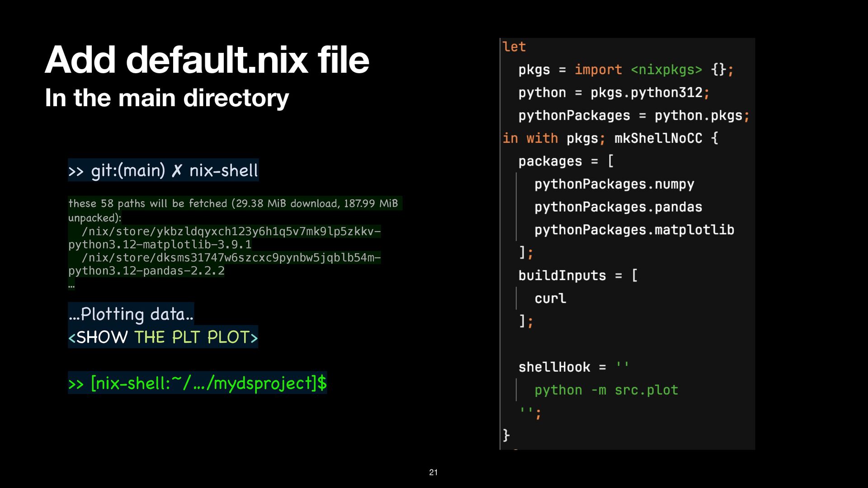The height and width of the screenshot is (488, 868).
Task: Click the 'curl' build input
Action: 550,299
